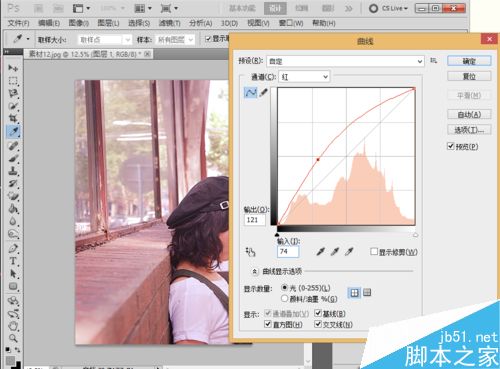The image size is (500, 369).
Task: Select the Move tool
Action: pyautogui.click(x=13, y=68)
